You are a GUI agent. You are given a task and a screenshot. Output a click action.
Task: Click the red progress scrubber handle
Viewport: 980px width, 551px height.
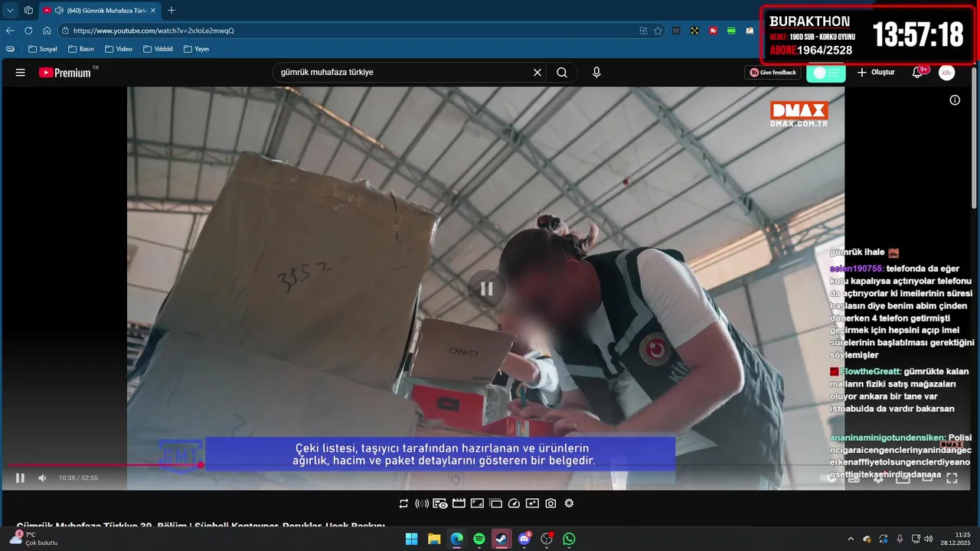point(201,465)
